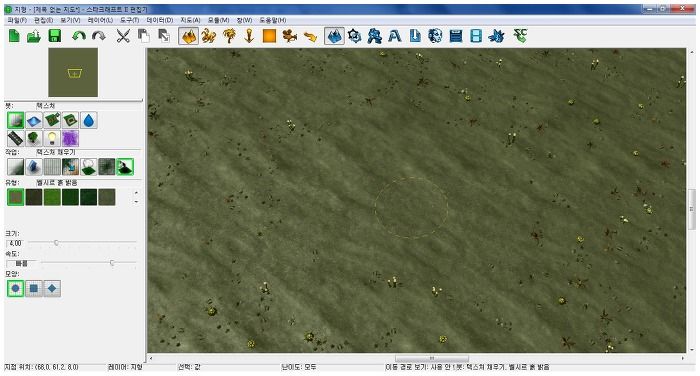This screenshot has height=376, width=700.
Task: Copy the selection
Action: click(x=143, y=36)
